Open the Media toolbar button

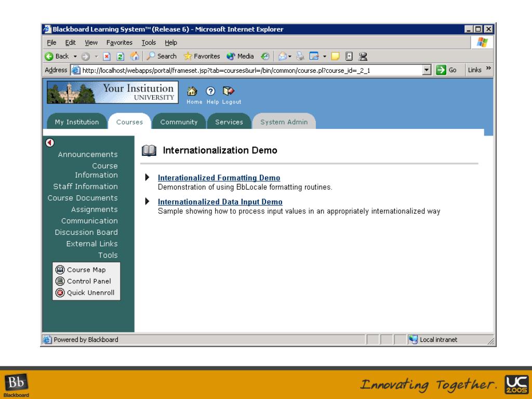pyautogui.click(x=240, y=56)
